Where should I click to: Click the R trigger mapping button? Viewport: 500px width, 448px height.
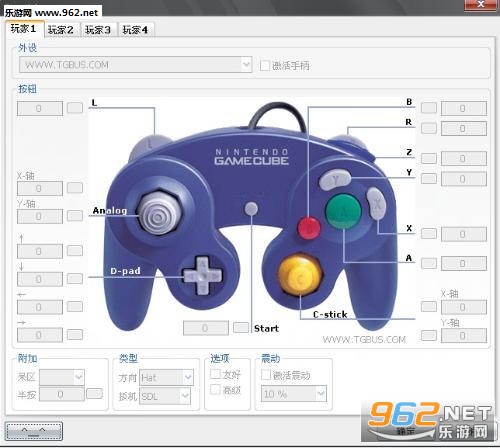429,128
